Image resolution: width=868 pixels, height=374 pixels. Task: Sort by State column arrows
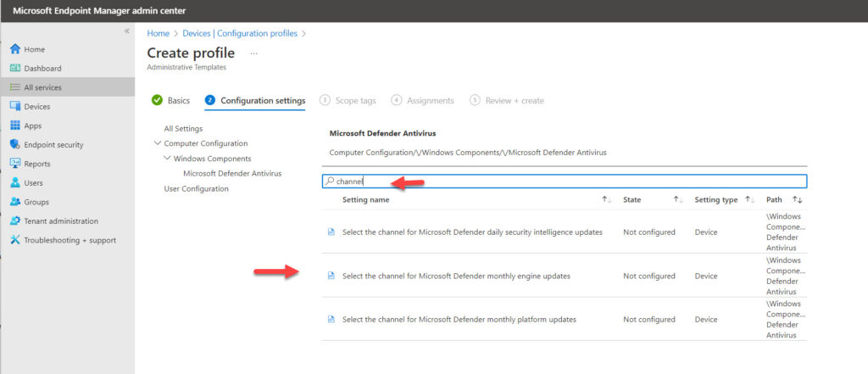coord(678,200)
